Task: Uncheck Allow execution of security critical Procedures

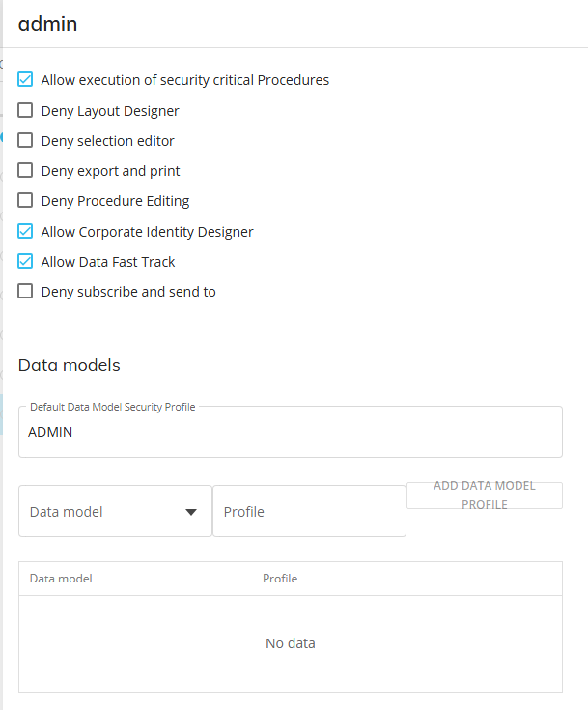Action: tap(26, 80)
